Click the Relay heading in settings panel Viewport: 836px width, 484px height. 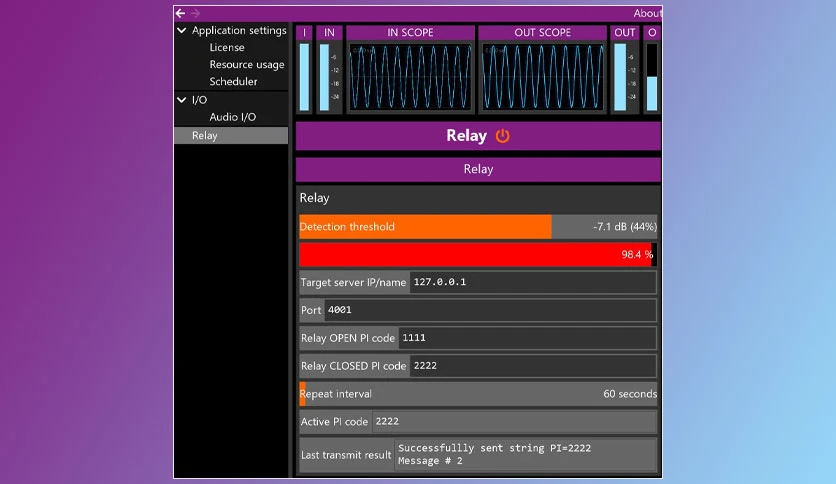coord(315,198)
